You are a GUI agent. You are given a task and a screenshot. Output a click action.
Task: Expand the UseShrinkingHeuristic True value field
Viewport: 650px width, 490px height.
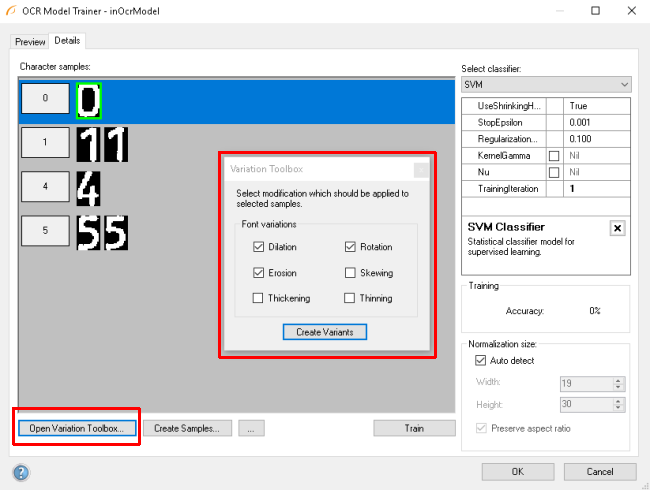click(x=597, y=105)
